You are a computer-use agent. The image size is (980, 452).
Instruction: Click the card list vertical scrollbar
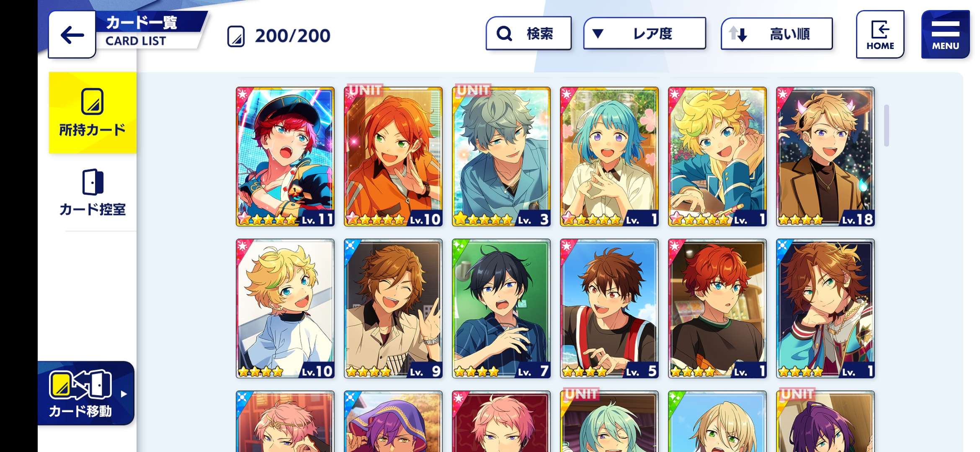pos(886,126)
